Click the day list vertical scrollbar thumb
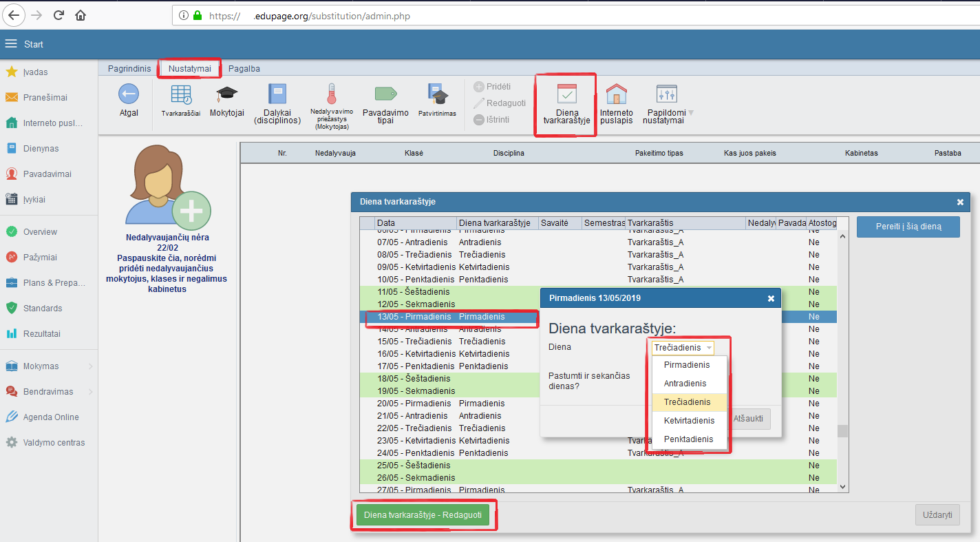Image resolution: width=980 pixels, height=542 pixels. tap(842, 431)
